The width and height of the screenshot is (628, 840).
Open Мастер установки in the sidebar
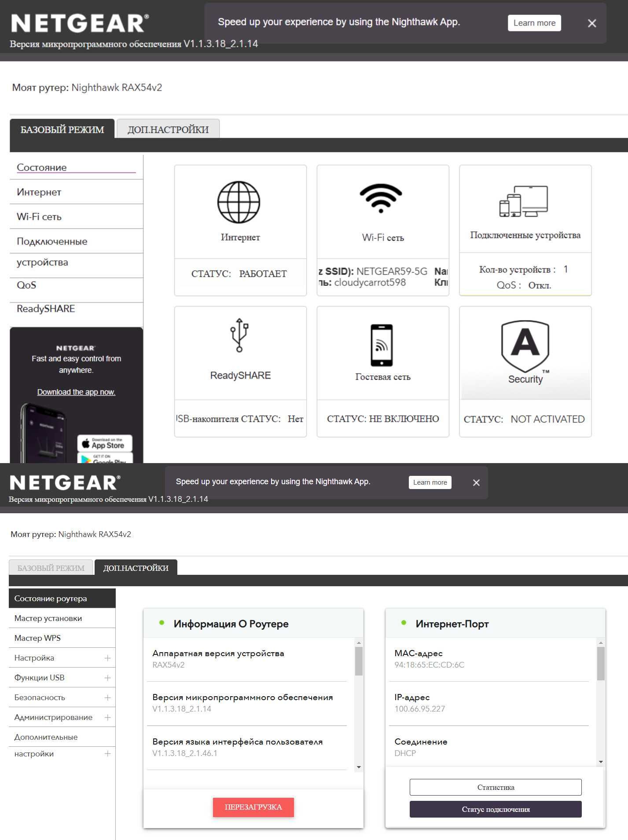[x=62, y=618]
